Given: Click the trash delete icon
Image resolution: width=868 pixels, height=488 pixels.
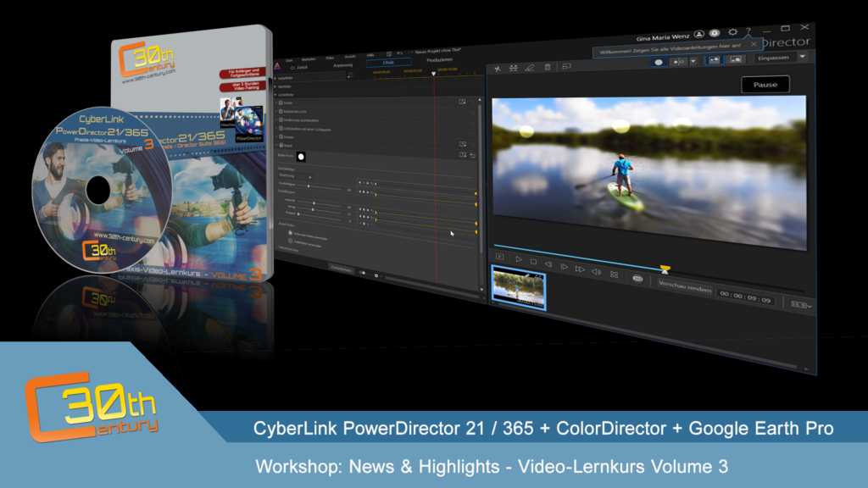Looking at the screenshot, I should tap(548, 67).
